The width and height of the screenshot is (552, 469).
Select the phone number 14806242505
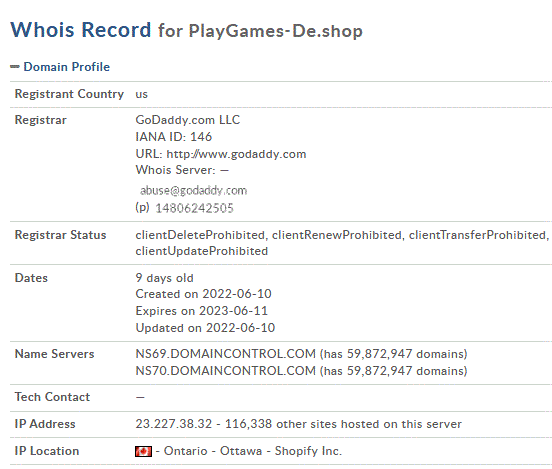pos(194,208)
